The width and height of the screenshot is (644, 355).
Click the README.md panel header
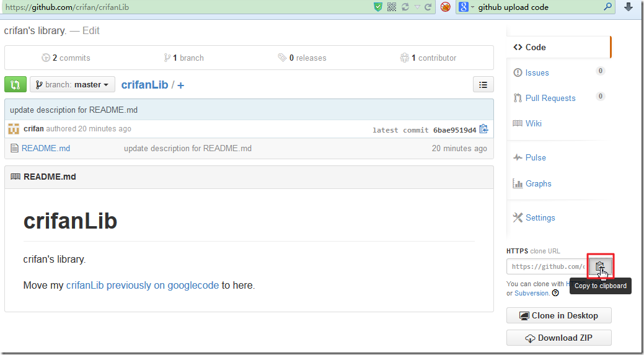coord(249,177)
